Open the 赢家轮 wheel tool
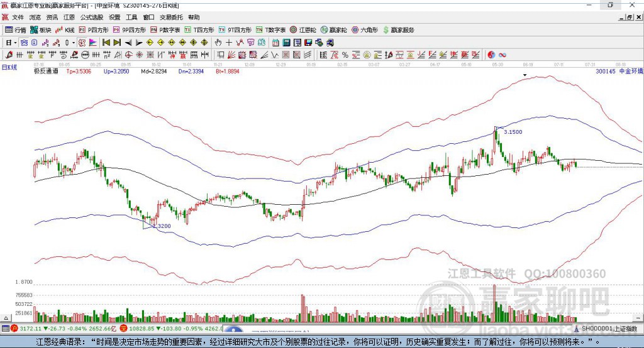The width and height of the screenshot is (644, 348). 334,30
